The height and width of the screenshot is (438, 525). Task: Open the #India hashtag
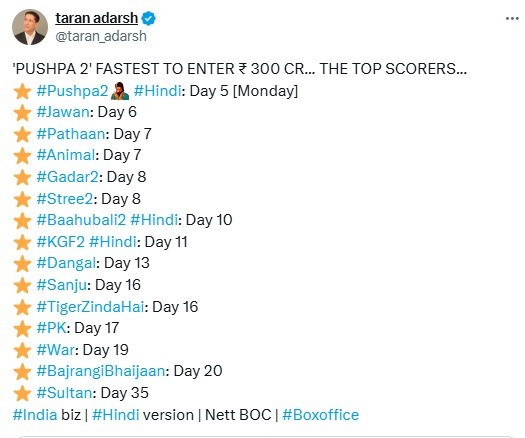(x=35, y=415)
